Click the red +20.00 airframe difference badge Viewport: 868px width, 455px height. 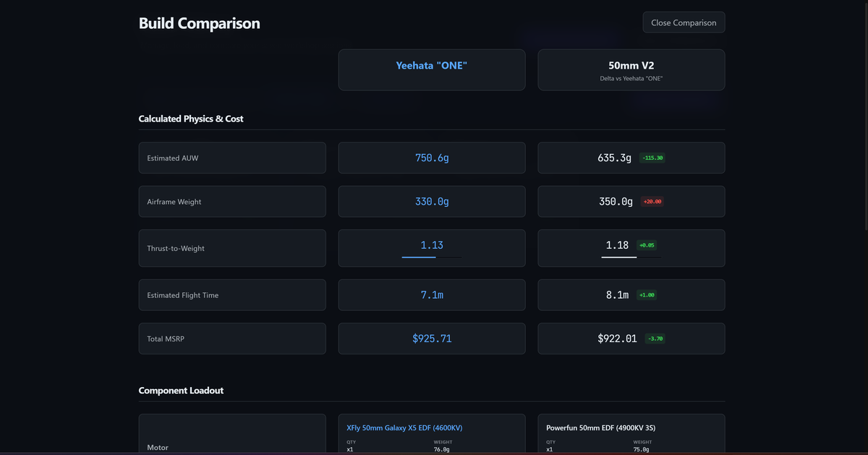tap(652, 202)
